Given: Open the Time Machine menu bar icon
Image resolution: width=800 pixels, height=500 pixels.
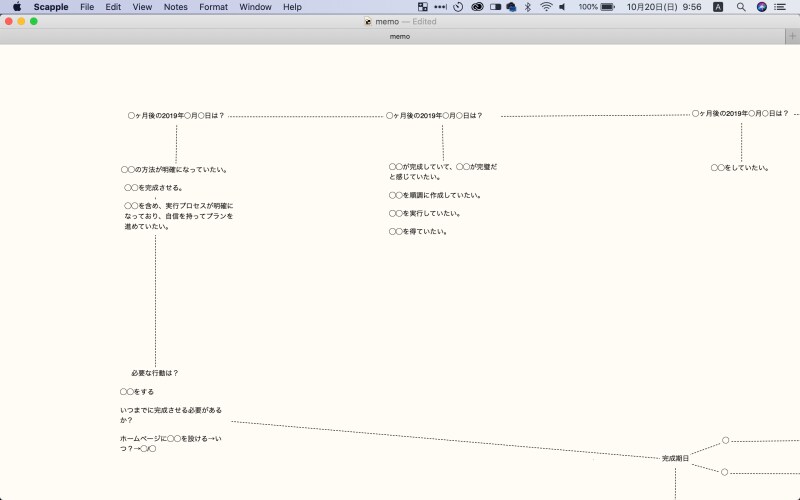Looking at the screenshot, I should (458, 7).
